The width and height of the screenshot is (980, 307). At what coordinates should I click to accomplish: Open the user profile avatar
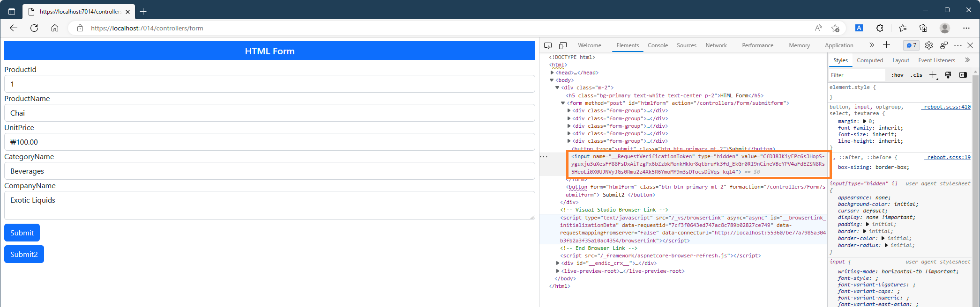pos(945,28)
